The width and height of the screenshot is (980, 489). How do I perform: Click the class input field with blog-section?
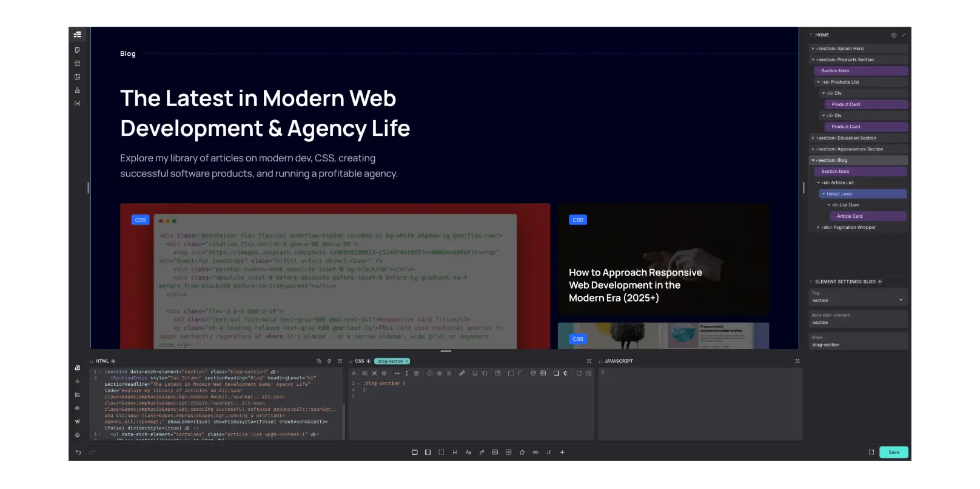point(859,345)
